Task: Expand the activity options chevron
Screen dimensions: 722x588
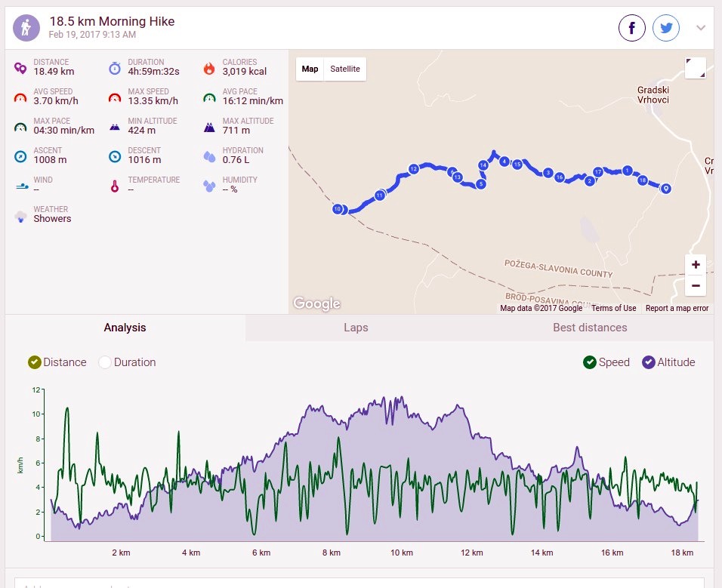Action: (x=700, y=28)
